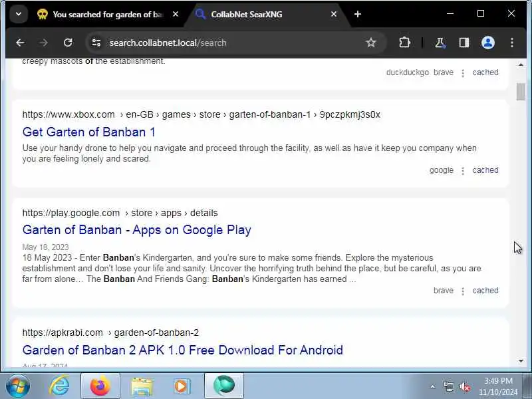This screenshot has height=399, width=532.
Task: View site information icon in address bar
Action: [96, 43]
